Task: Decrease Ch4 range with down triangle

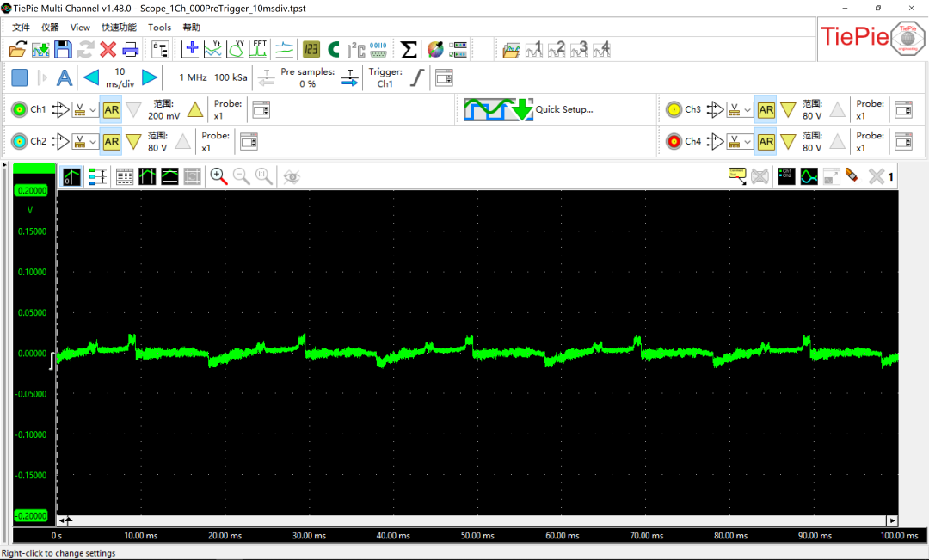Action: (788, 142)
